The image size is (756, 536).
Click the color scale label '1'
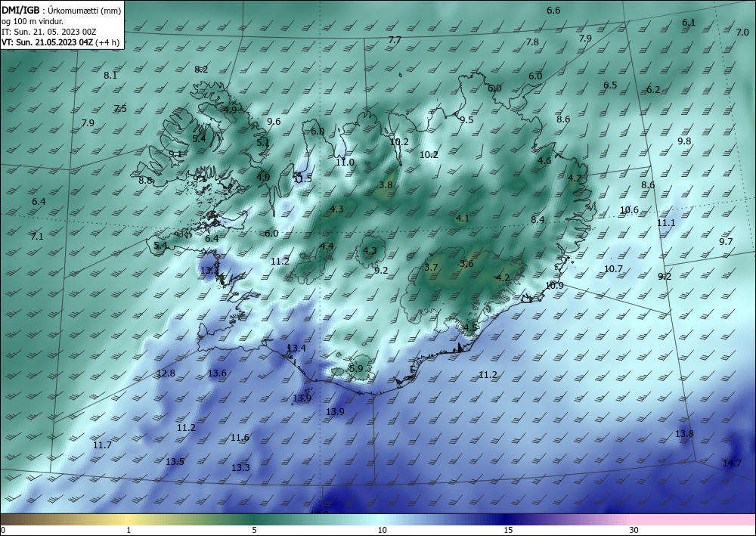129,531
